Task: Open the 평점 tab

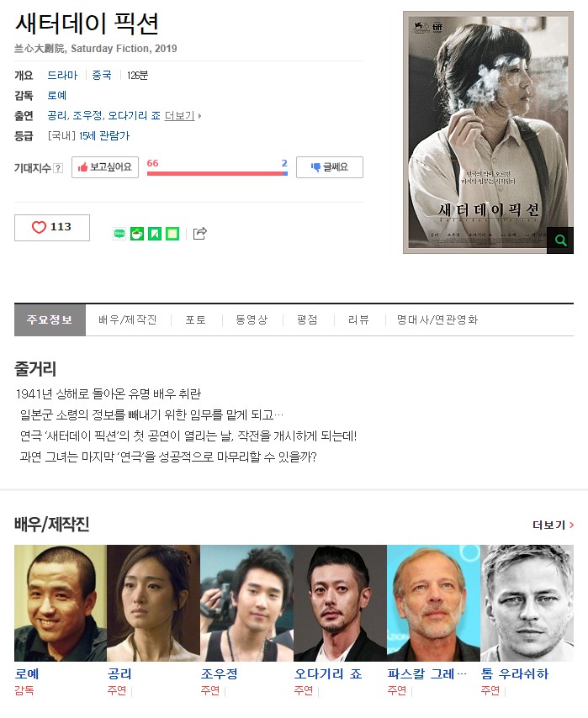Action: point(307,319)
